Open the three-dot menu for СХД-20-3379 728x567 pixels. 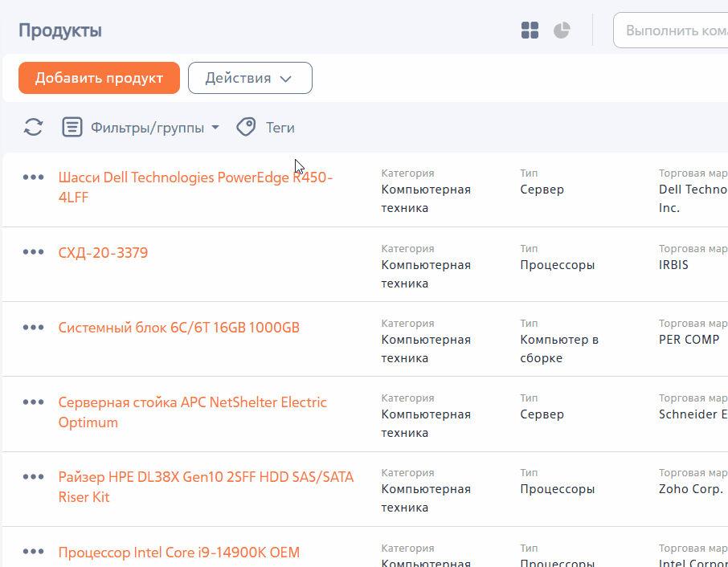coord(34,252)
